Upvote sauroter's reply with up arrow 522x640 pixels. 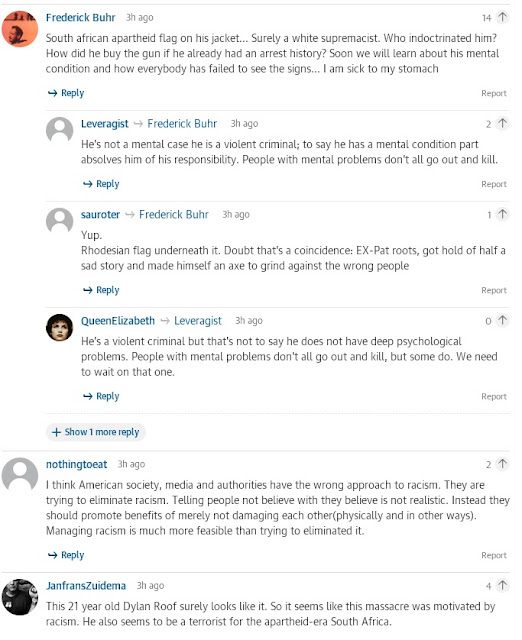(502, 214)
